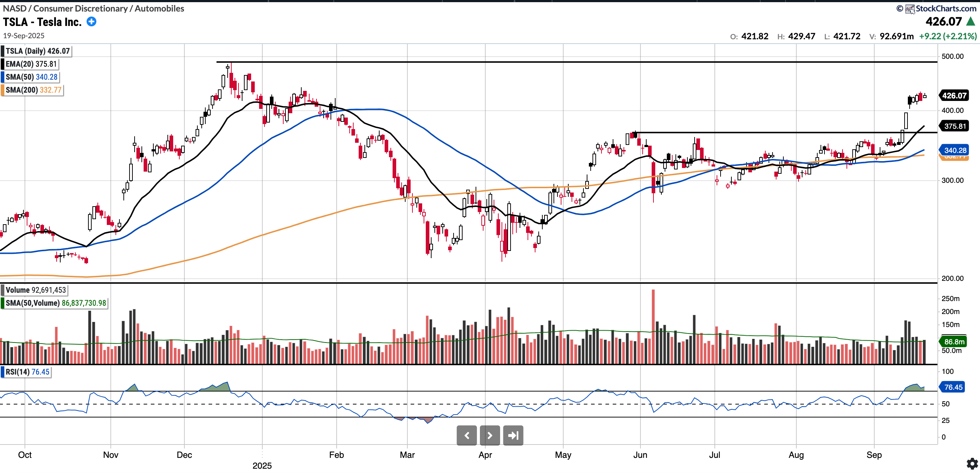980x473 pixels.
Task: Click the SMA(200) 332.77 legend label
Action: tap(34, 90)
